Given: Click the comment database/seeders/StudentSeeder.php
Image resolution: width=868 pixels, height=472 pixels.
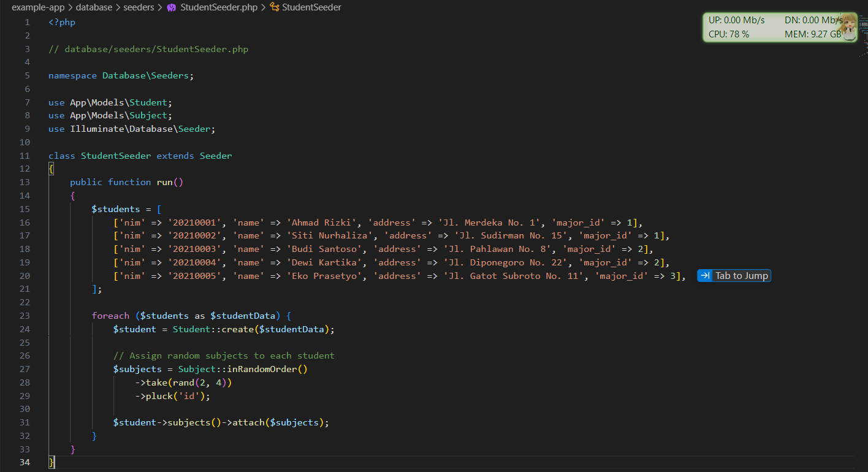Looking at the screenshot, I should [x=148, y=49].
